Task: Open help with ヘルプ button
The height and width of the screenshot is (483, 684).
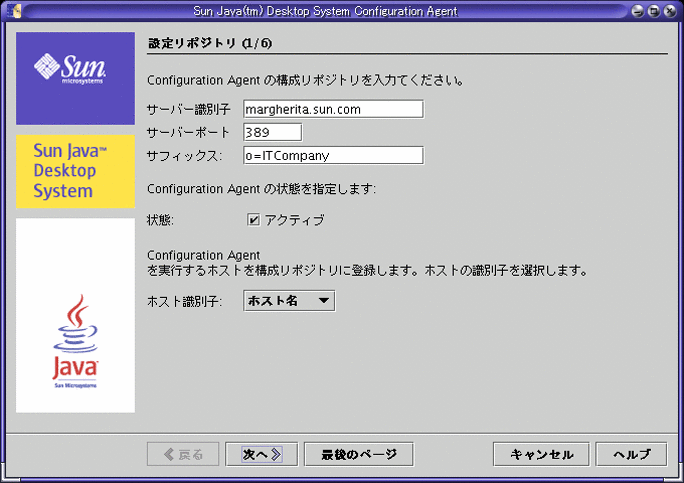Action: pyautogui.click(x=631, y=454)
